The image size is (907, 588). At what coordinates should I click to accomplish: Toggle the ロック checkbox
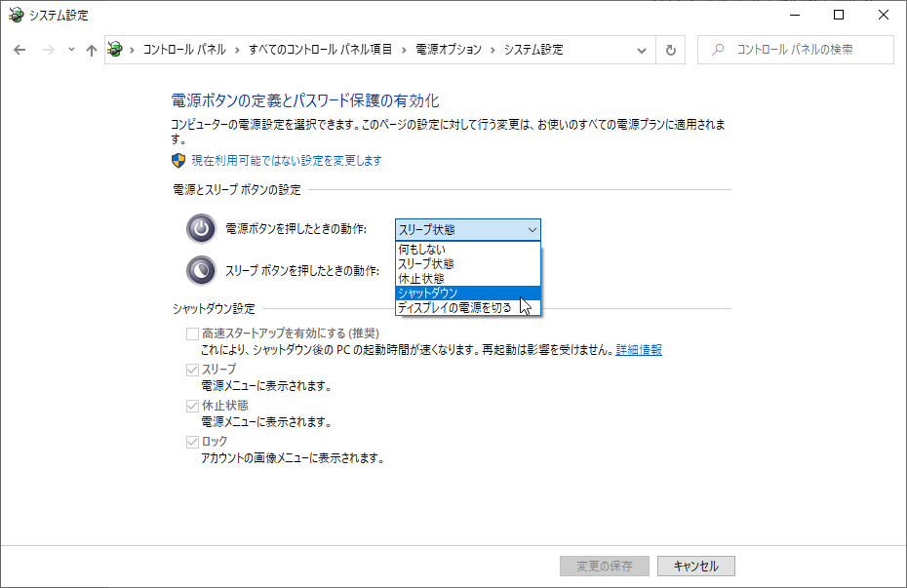[193, 442]
